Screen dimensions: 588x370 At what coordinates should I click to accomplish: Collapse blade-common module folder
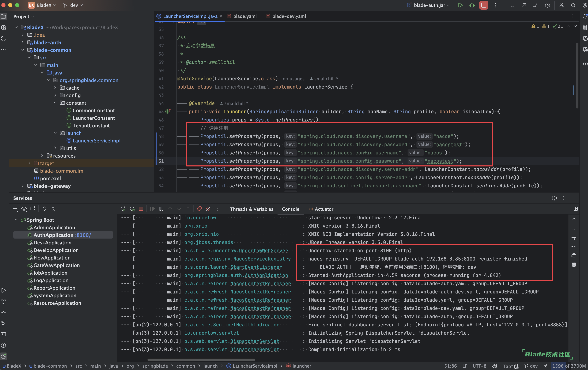tap(22, 50)
